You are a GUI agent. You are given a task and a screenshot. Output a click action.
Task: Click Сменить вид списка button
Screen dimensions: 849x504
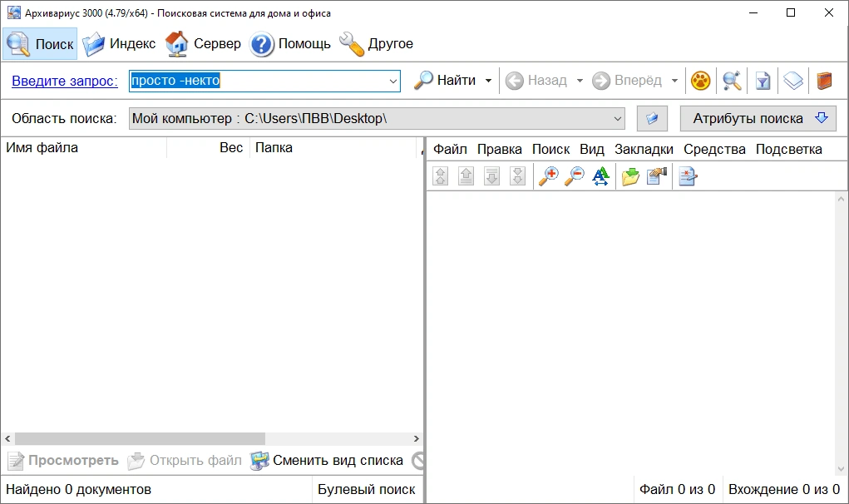tap(327, 461)
